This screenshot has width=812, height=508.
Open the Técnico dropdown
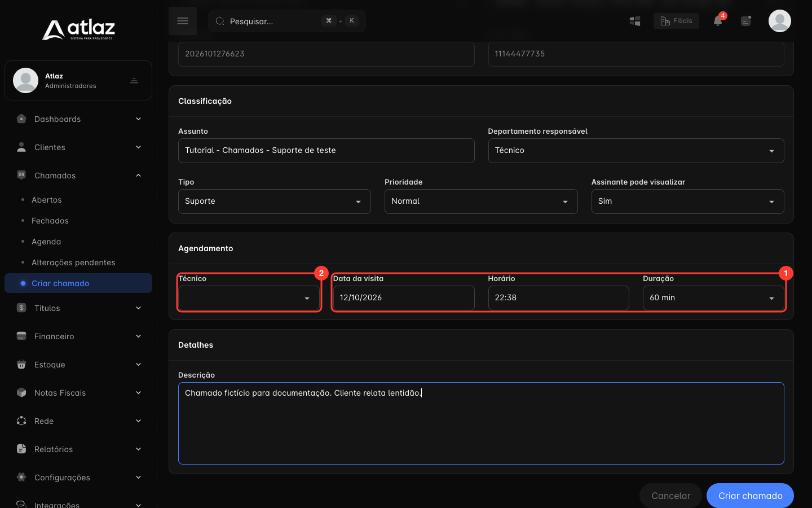pyautogui.click(x=249, y=298)
